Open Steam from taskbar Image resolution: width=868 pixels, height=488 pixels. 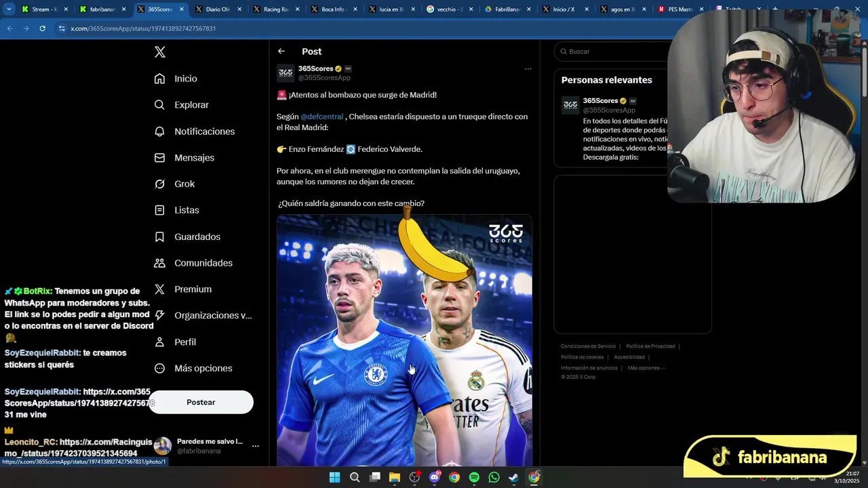coord(514,477)
